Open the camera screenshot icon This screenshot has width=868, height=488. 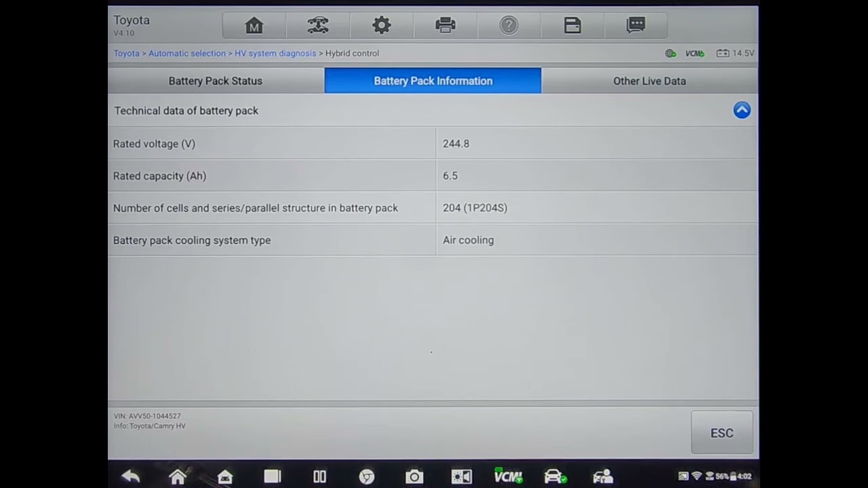[x=414, y=476]
